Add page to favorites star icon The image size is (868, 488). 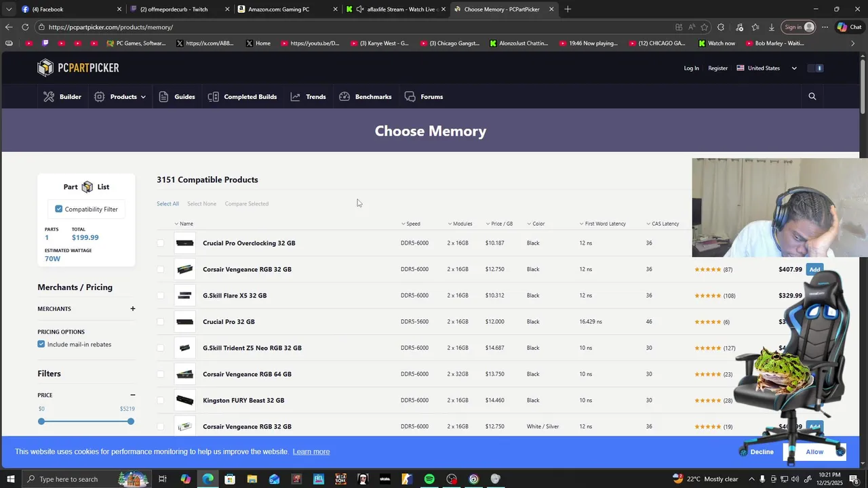click(705, 27)
